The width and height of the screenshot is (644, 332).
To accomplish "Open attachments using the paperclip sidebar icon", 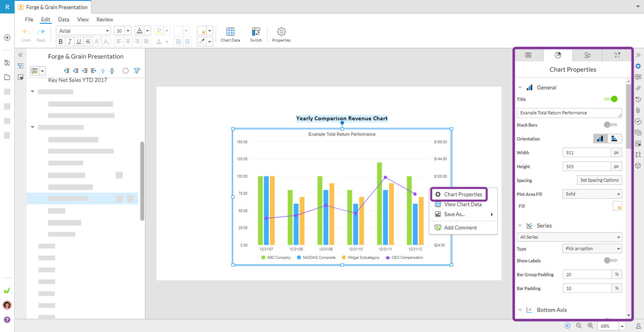I will [639, 110].
